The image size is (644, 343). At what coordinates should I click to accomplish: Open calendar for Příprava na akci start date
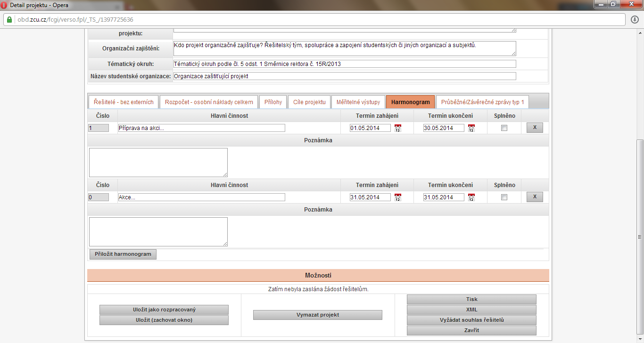tap(397, 128)
